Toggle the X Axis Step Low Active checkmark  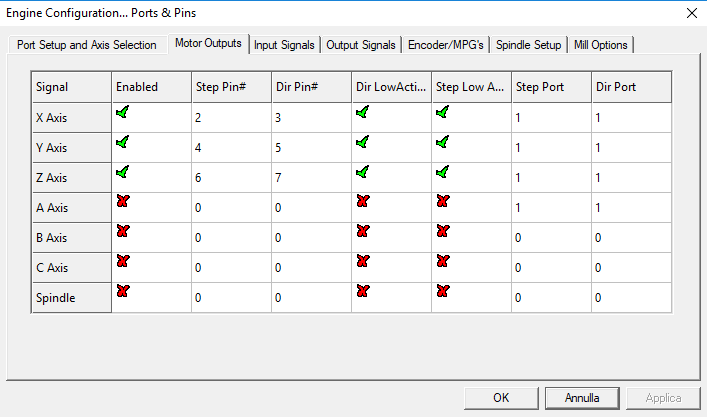[x=442, y=112]
